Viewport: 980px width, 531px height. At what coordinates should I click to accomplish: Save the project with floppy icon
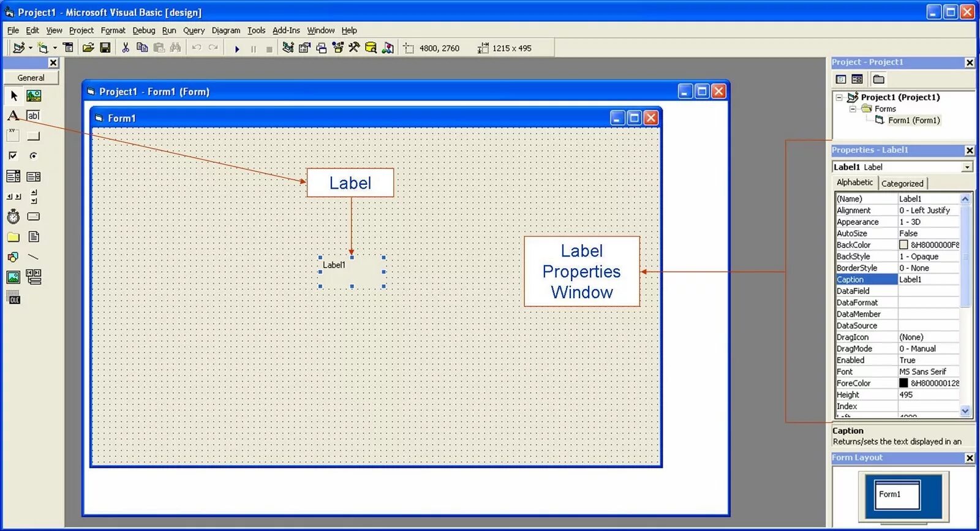coord(105,48)
